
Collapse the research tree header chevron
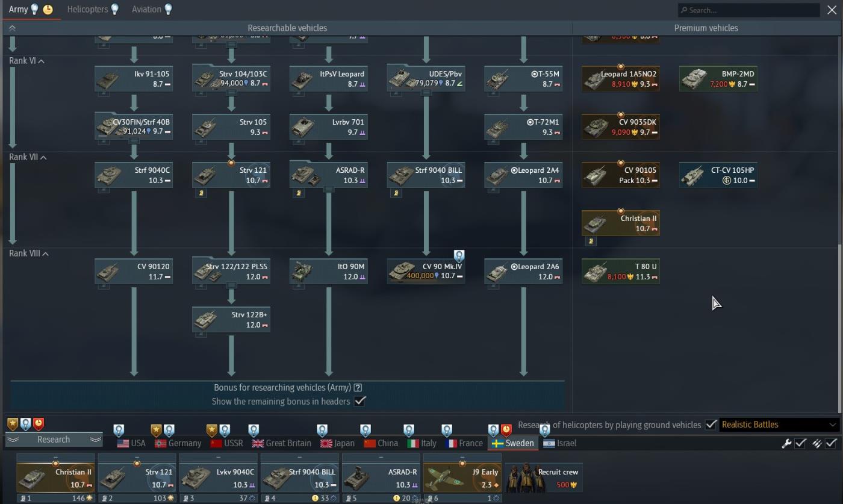click(x=12, y=28)
